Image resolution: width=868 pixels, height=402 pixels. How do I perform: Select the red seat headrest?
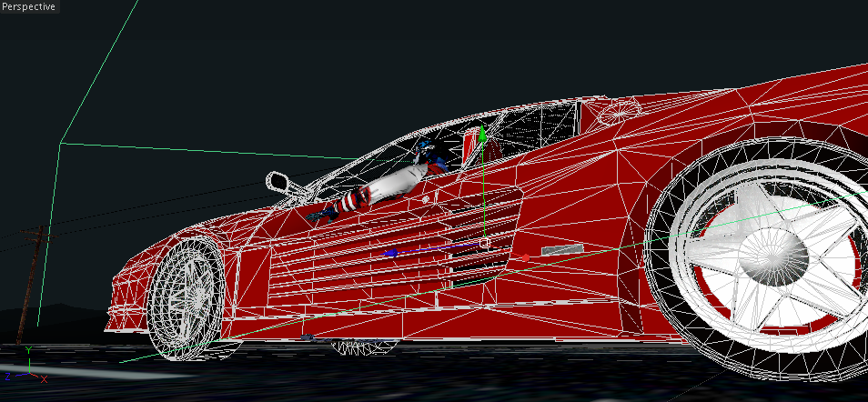472,146
